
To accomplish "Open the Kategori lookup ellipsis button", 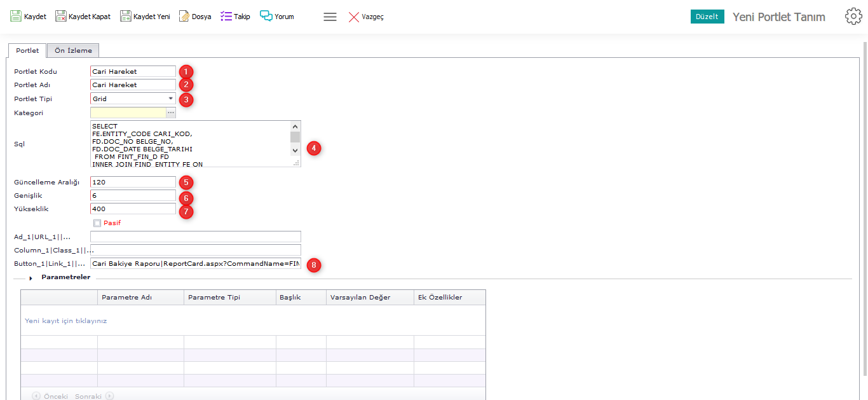I will pyautogui.click(x=170, y=113).
